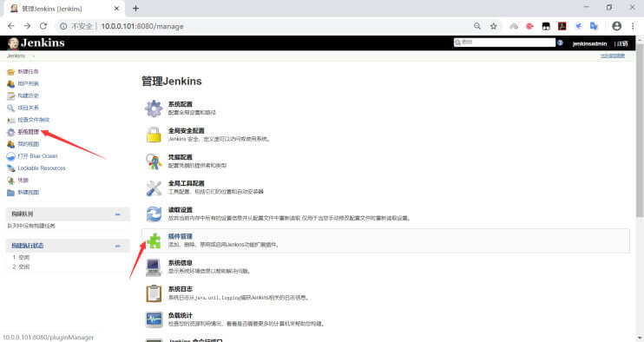The image size is (644, 342).
Task: Bookmark the page with the star icon
Action: pos(493,26)
